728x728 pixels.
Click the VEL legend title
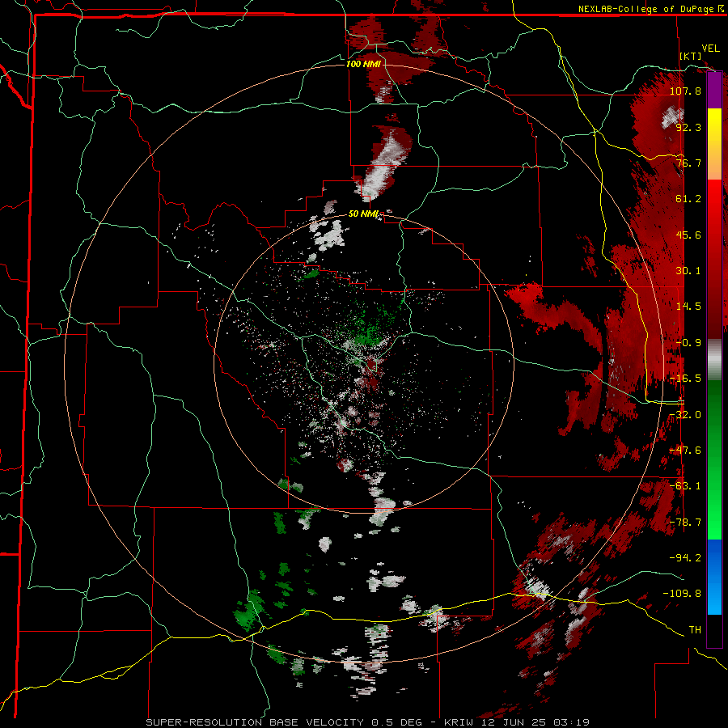(710, 49)
